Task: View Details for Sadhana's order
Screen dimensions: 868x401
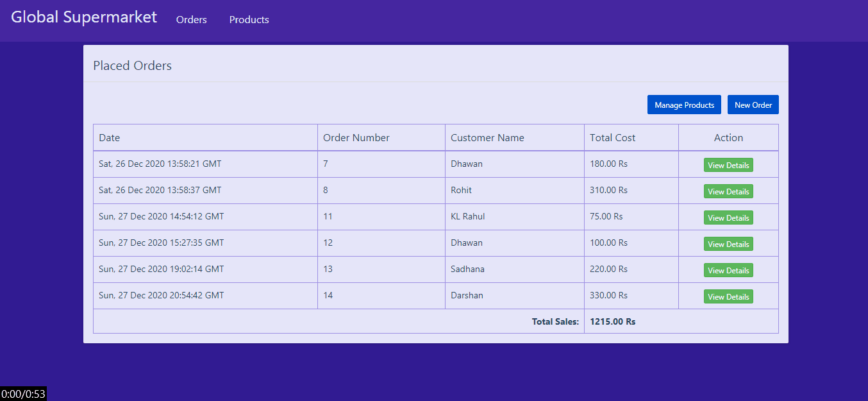Action: coord(728,270)
